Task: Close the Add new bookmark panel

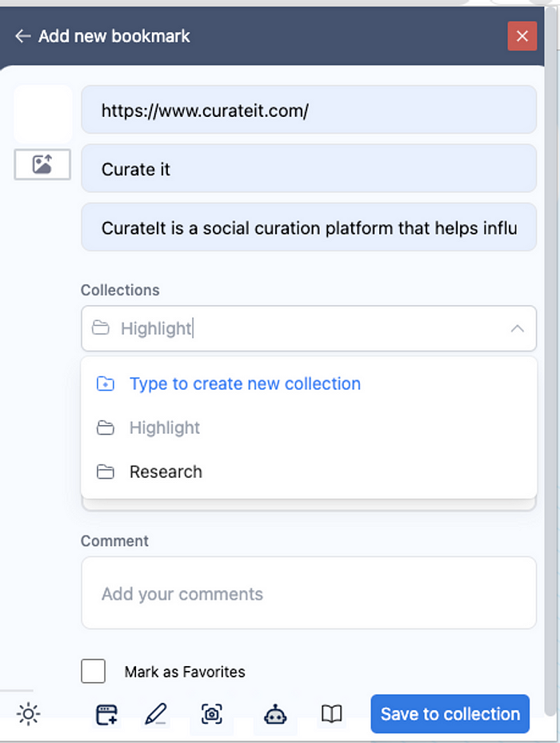Action: pyautogui.click(x=522, y=36)
